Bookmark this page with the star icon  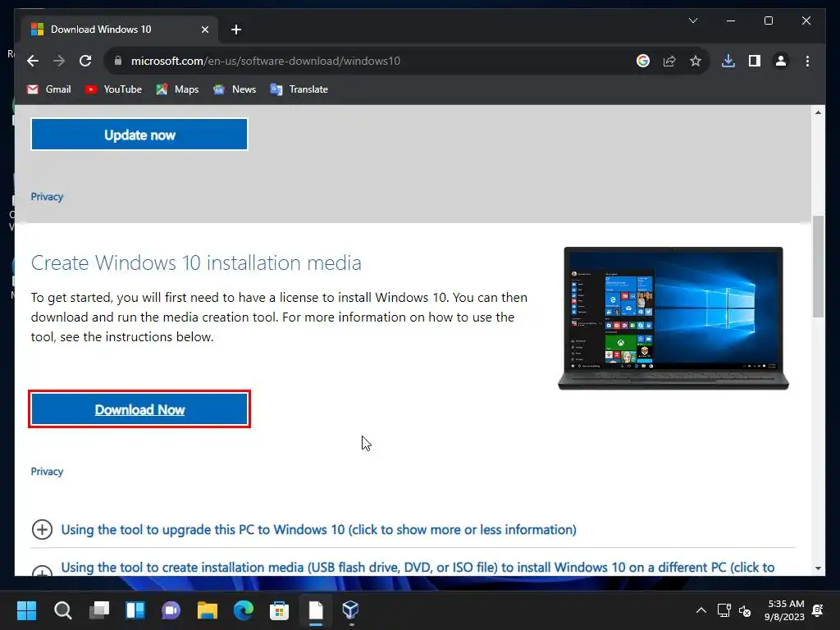[696, 61]
